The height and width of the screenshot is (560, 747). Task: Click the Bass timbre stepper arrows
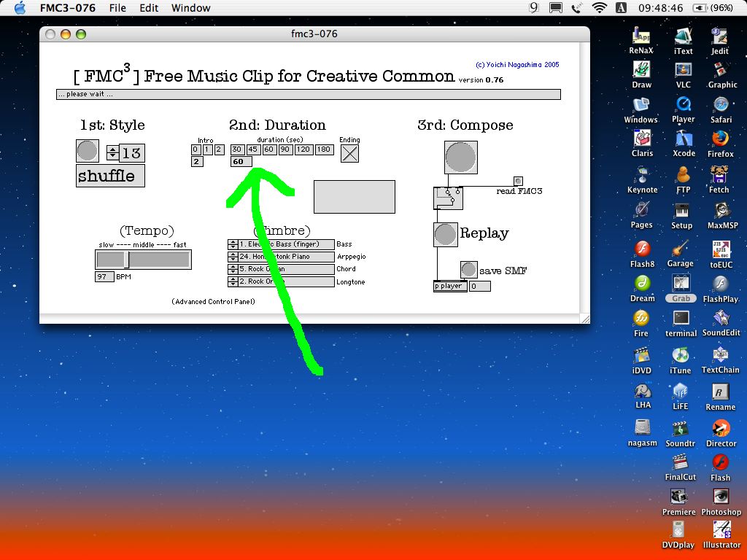pos(233,244)
